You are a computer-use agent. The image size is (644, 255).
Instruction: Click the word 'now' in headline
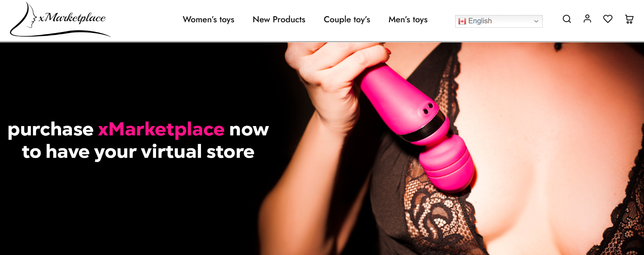point(249,130)
